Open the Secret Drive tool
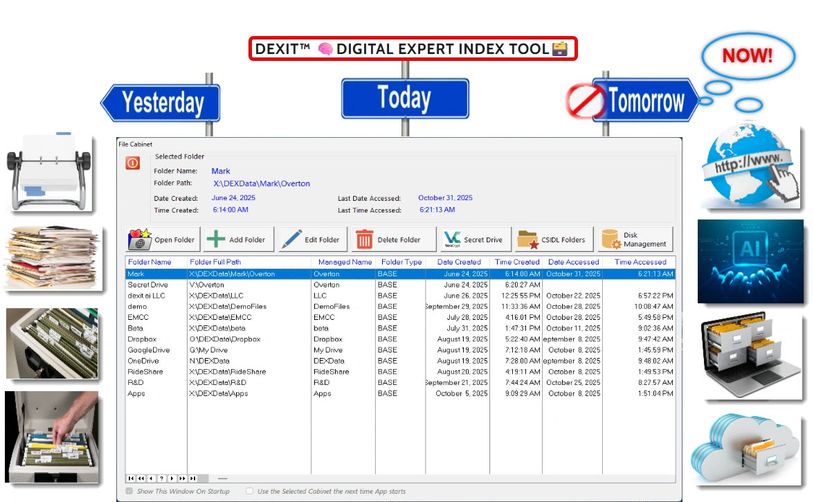 (x=473, y=240)
